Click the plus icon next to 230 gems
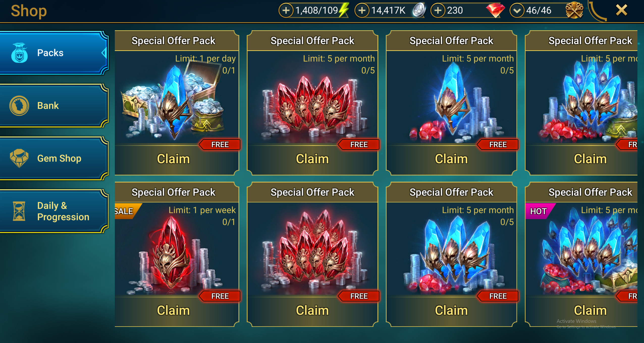The height and width of the screenshot is (343, 644). (438, 11)
